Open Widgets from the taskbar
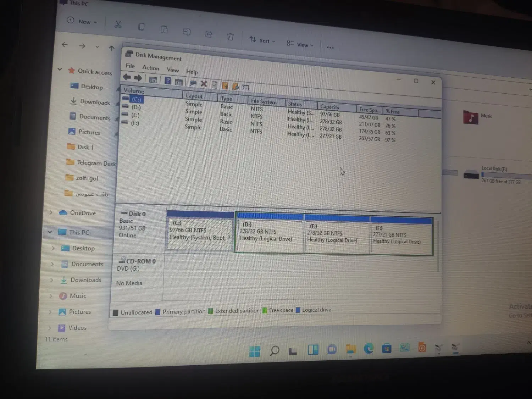 tap(313, 350)
